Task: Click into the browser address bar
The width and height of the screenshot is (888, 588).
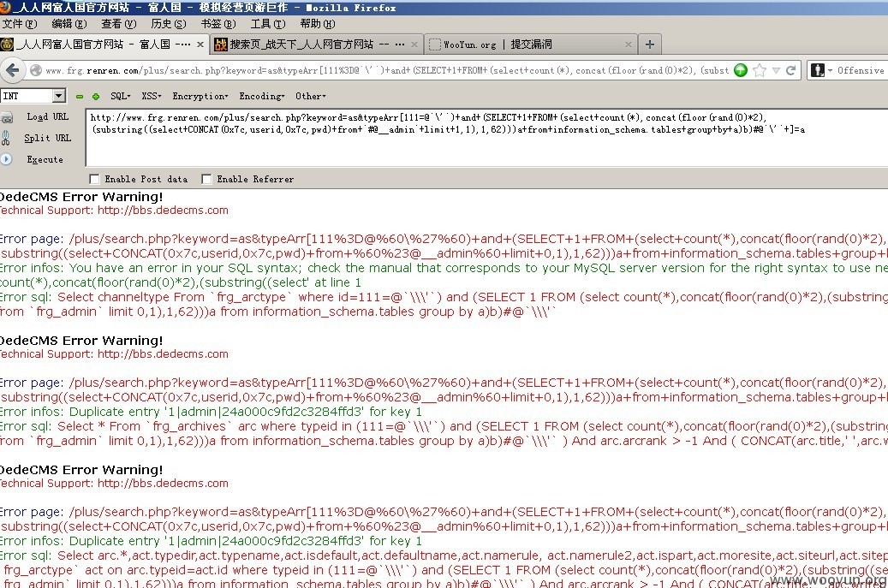Action: (387, 70)
